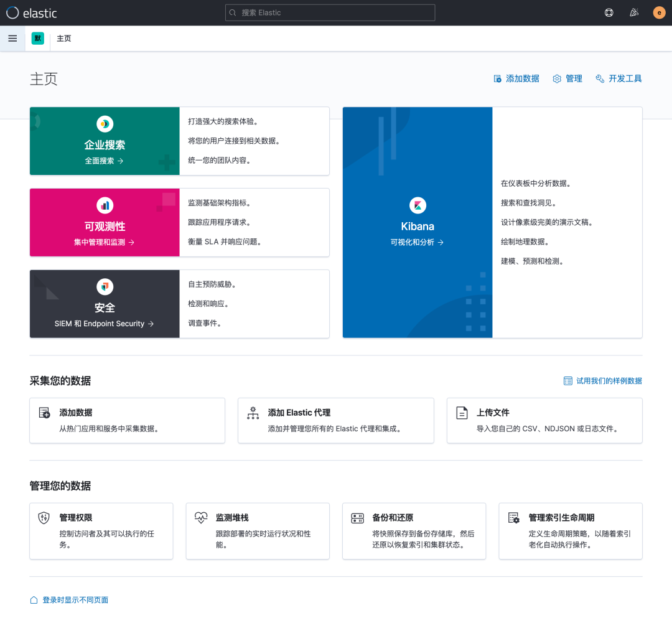Screen dimensions: 672x623
Task: Click the 添加 Elastic 代理 card icon
Action: pyautogui.click(x=253, y=413)
